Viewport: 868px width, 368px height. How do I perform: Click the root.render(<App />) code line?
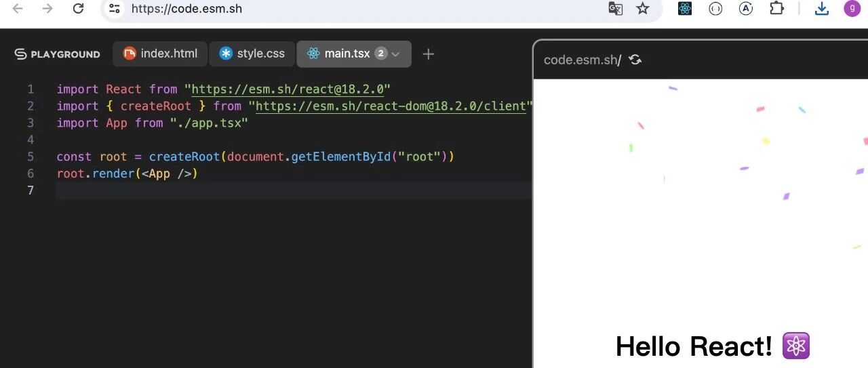(127, 173)
